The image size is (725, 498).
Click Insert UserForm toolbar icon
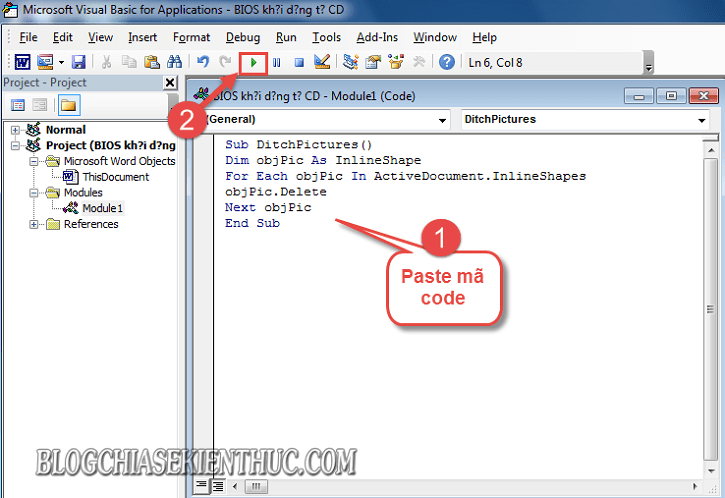(45, 62)
